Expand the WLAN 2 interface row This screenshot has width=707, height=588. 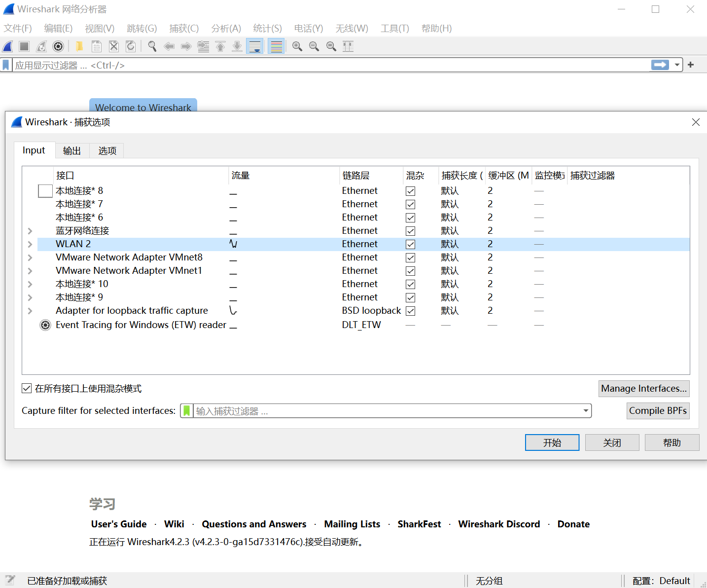coord(30,244)
